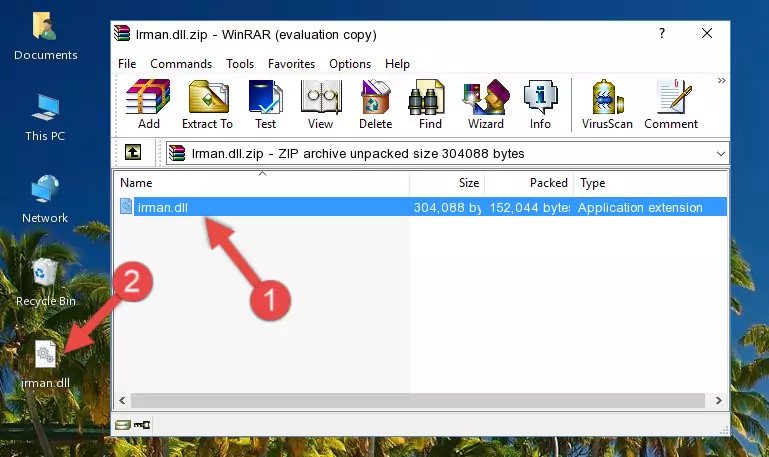
Task: Click the WinRAR title bar icon
Action: click(122, 33)
